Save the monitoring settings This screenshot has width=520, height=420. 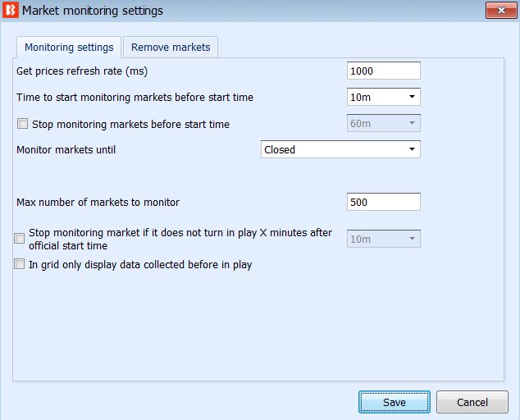pos(395,402)
